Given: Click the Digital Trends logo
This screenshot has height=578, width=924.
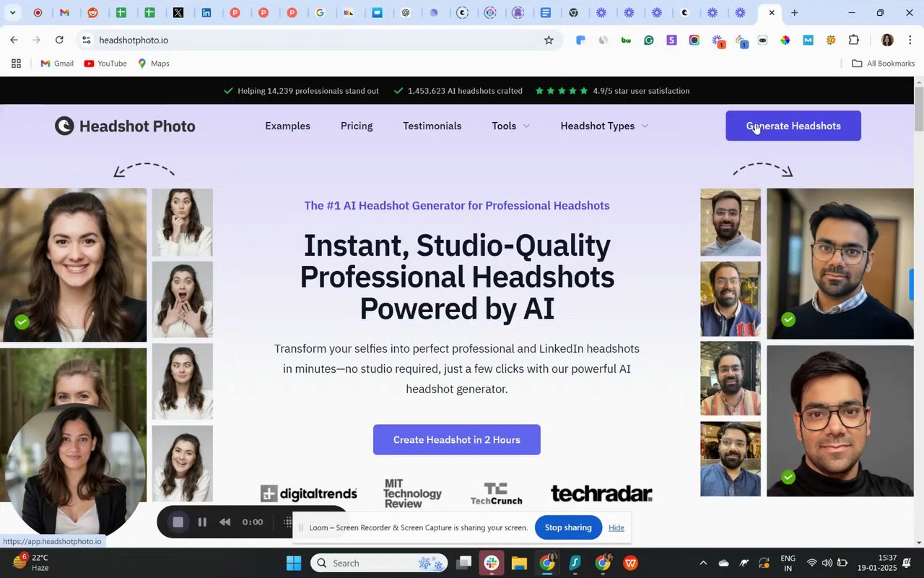Looking at the screenshot, I should point(309,493).
